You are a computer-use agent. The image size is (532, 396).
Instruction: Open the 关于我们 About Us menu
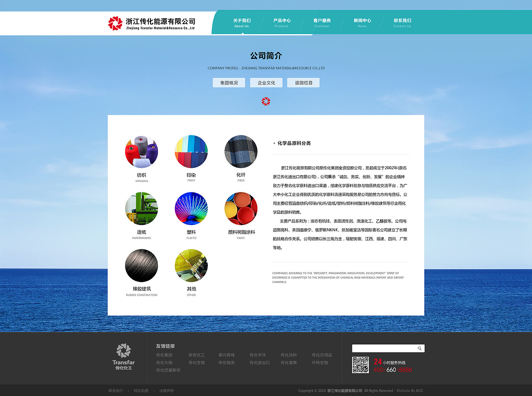click(241, 23)
